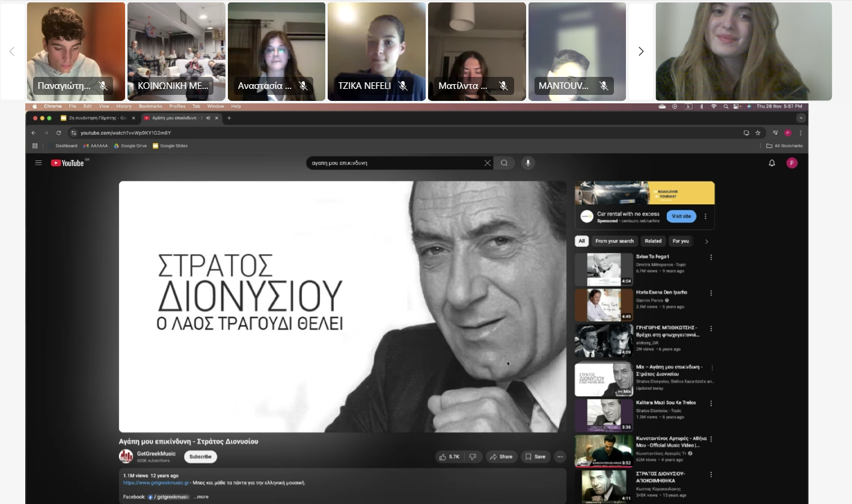Open macOS Control Center
852x504 pixels.
pos(738,106)
